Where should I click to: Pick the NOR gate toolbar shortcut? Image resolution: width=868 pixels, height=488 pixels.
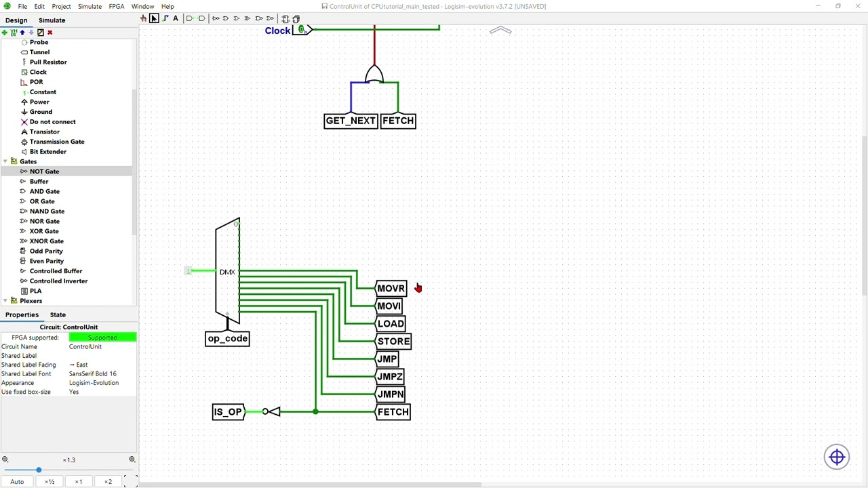(x=270, y=18)
